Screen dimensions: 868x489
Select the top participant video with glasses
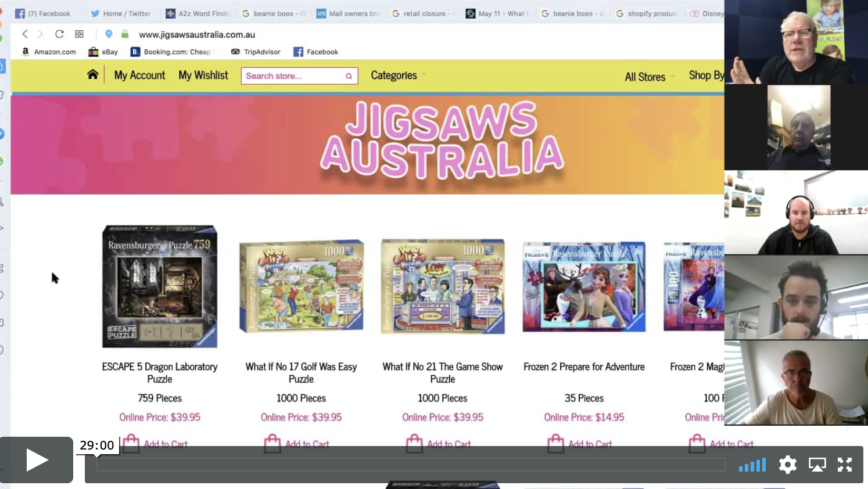pyautogui.click(x=796, y=42)
